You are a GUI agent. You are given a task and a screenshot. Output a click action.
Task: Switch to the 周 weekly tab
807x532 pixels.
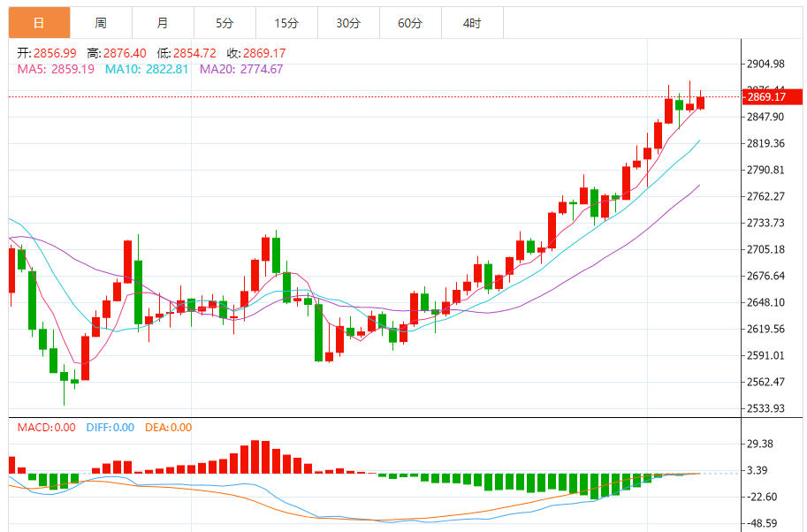pos(101,23)
